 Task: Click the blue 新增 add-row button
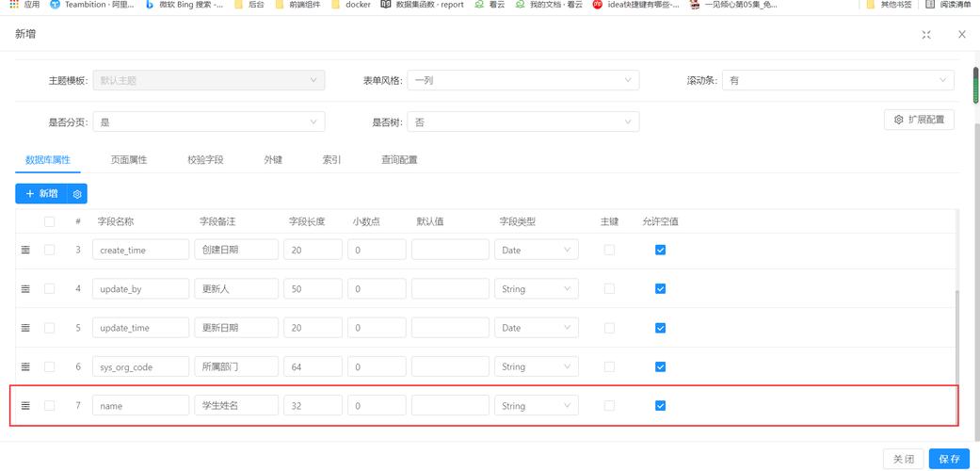[41, 194]
